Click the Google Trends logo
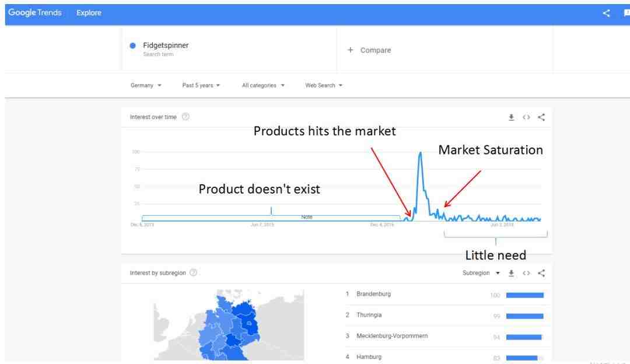The height and width of the screenshot is (364, 630). pyautogui.click(x=35, y=13)
